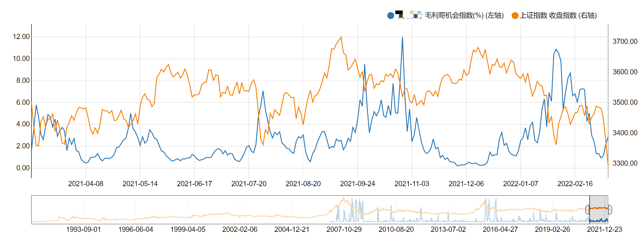This screenshot has height=237, width=644.
Task: Click the 12.00 left axis value
Action: [x=21, y=37]
